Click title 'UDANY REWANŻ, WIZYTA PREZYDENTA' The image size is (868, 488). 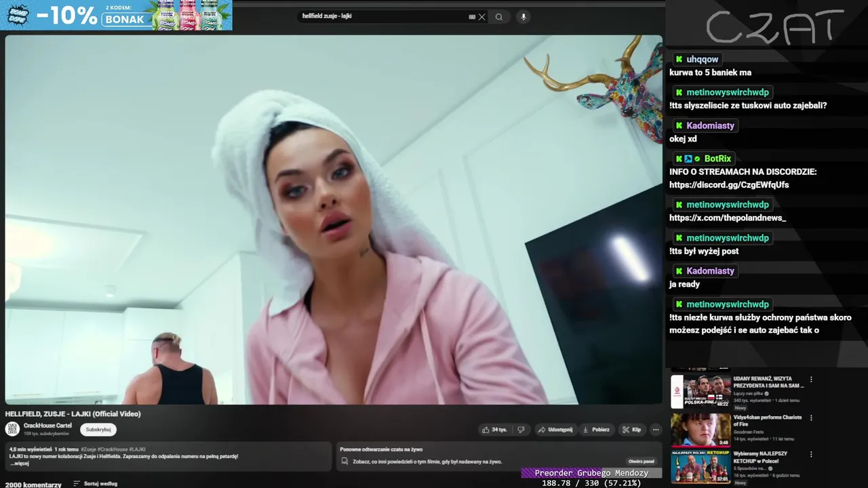coord(768,382)
